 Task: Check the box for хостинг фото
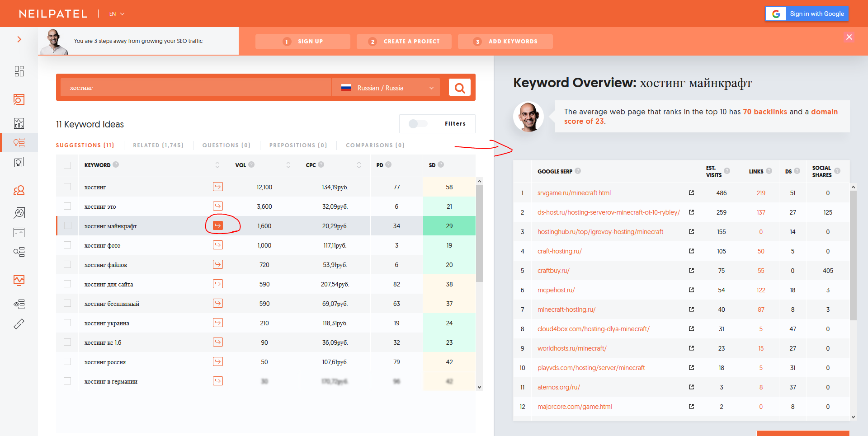[67, 245]
